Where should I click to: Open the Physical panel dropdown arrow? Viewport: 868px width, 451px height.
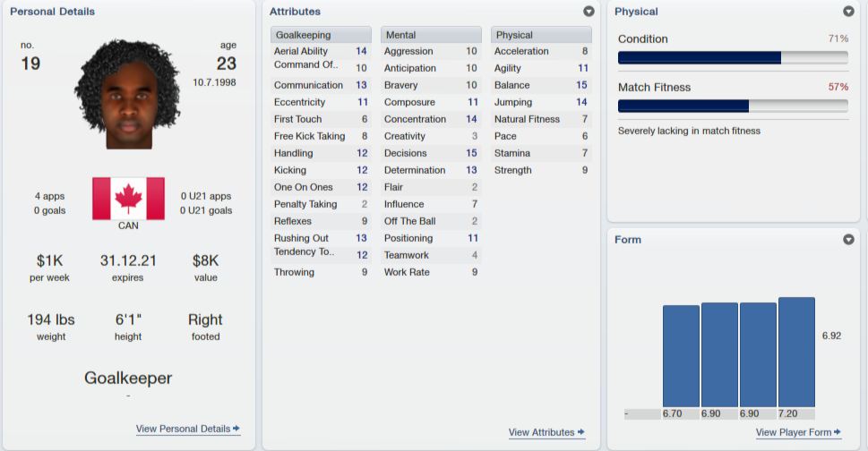click(848, 11)
